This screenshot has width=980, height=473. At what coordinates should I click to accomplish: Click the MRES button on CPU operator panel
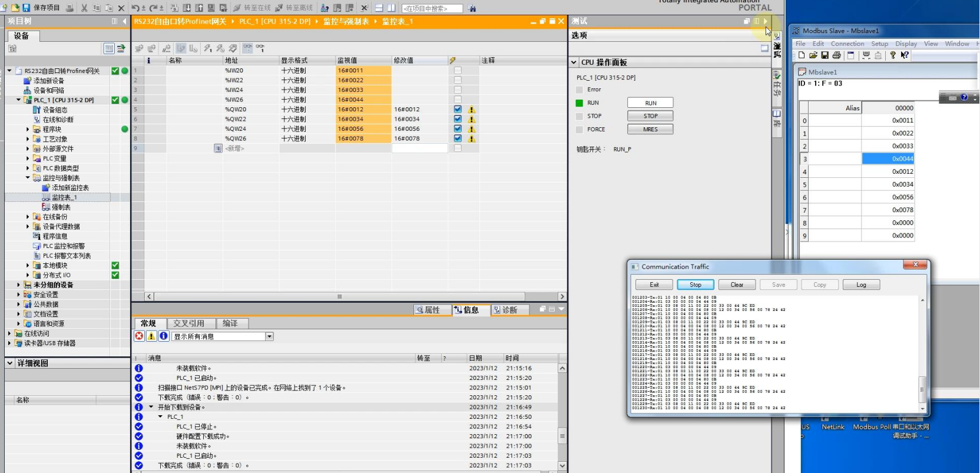coord(650,129)
